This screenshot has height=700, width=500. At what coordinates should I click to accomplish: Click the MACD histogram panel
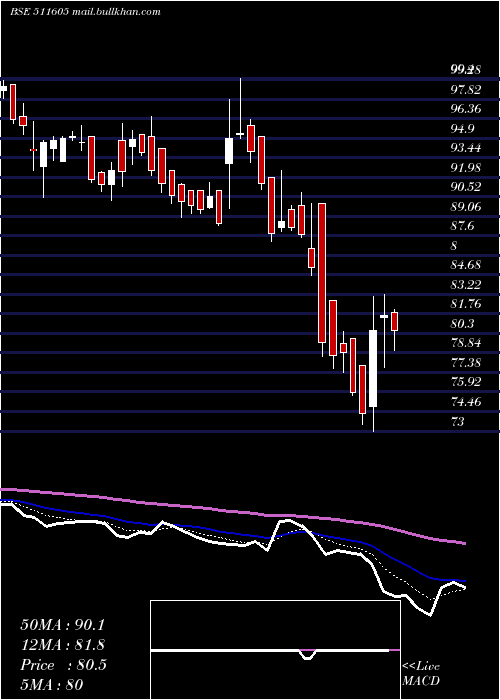point(275,650)
